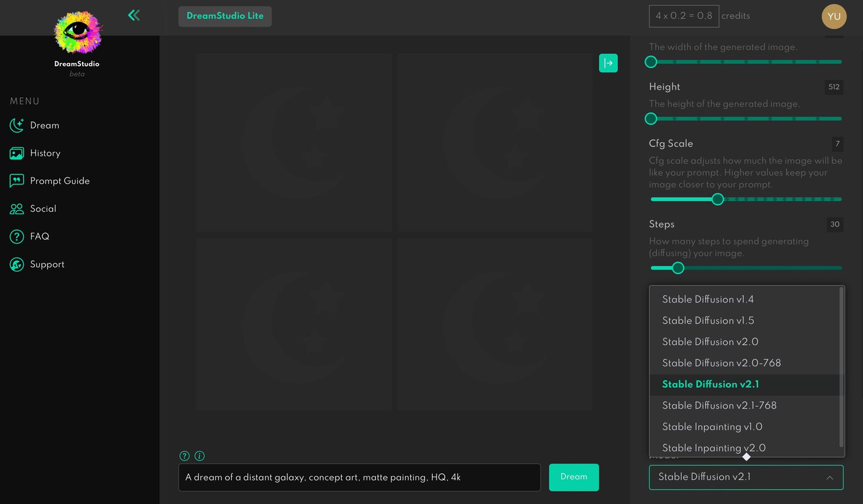Click the green arrow icon on the canvas

tap(608, 63)
